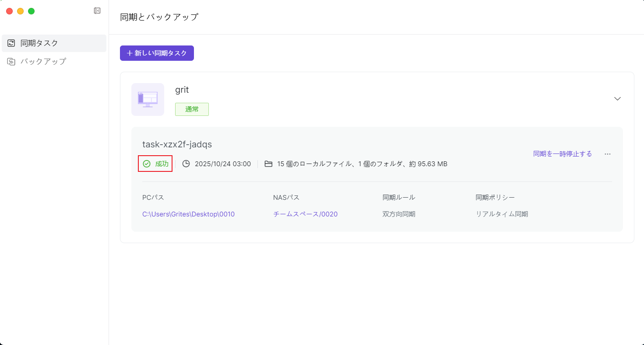Open NAS path チームスペース/0020
Screen dimensions: 644x345
pyautogui.click(x=305, y=214)
